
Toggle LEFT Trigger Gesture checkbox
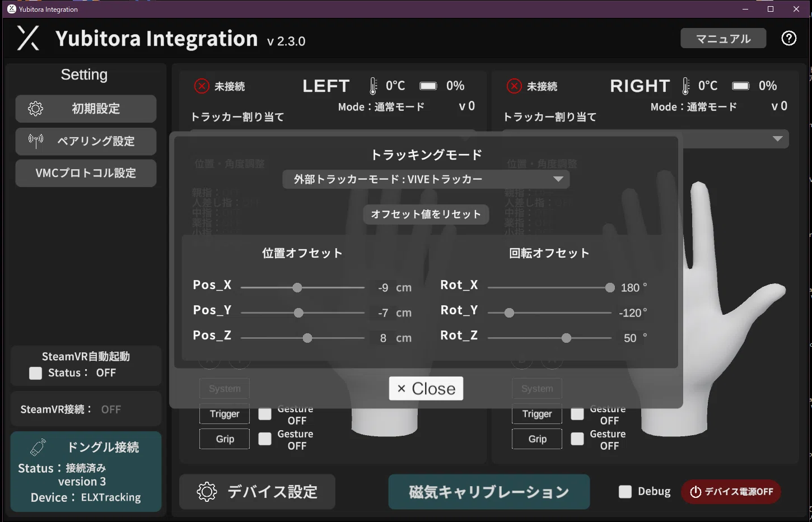click(x=265, y=414)
